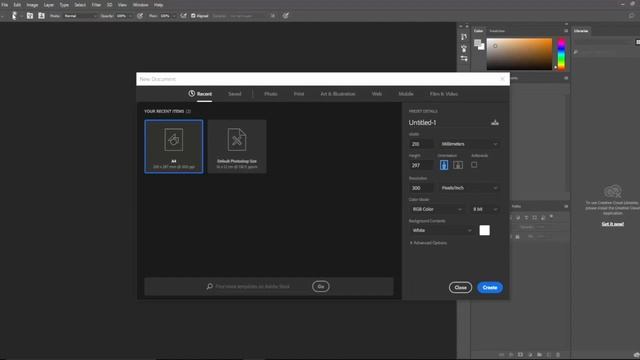The width and height of the screenshot is (640, 360).
Task: Switch to the Print tab
Action: tap(299, 94)
